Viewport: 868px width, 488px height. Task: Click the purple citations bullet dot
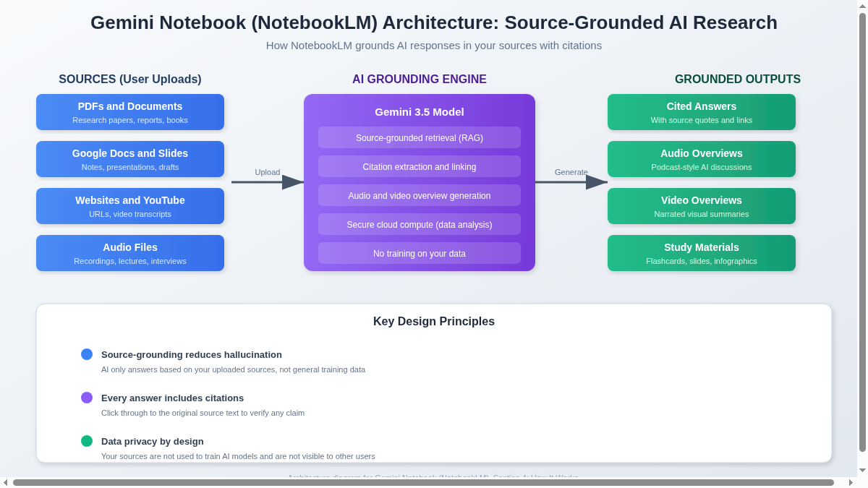coord(87,398)
